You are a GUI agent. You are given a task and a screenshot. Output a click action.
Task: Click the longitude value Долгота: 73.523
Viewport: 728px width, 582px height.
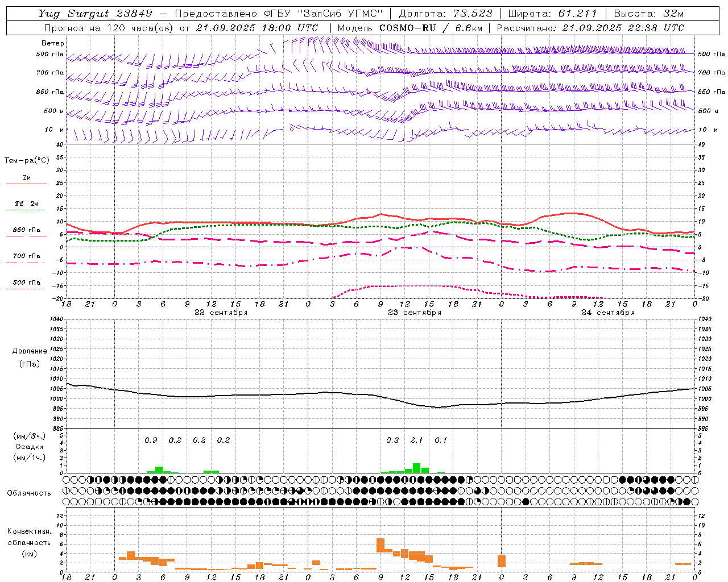[x=446, y=14]
